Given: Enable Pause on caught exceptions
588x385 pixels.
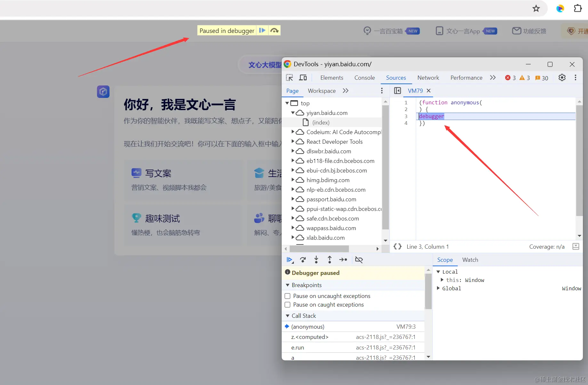Looking at the screenshot, I should (287, 305).
